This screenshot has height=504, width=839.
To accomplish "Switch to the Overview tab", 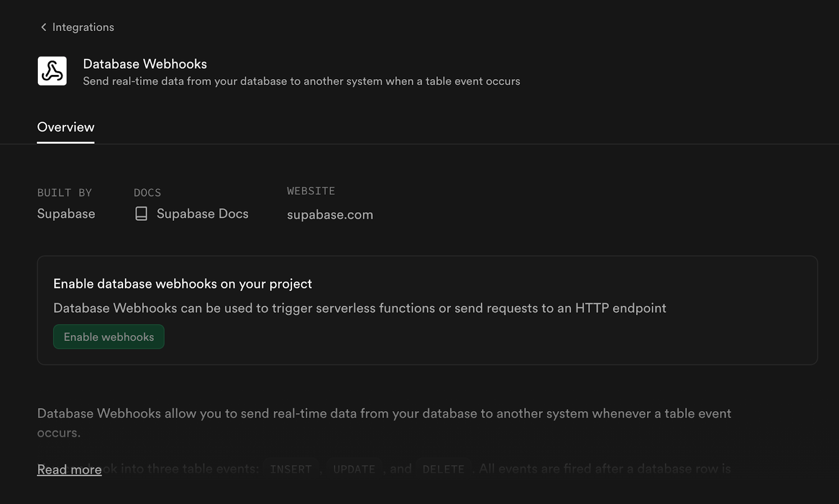I will pos(66,127).
